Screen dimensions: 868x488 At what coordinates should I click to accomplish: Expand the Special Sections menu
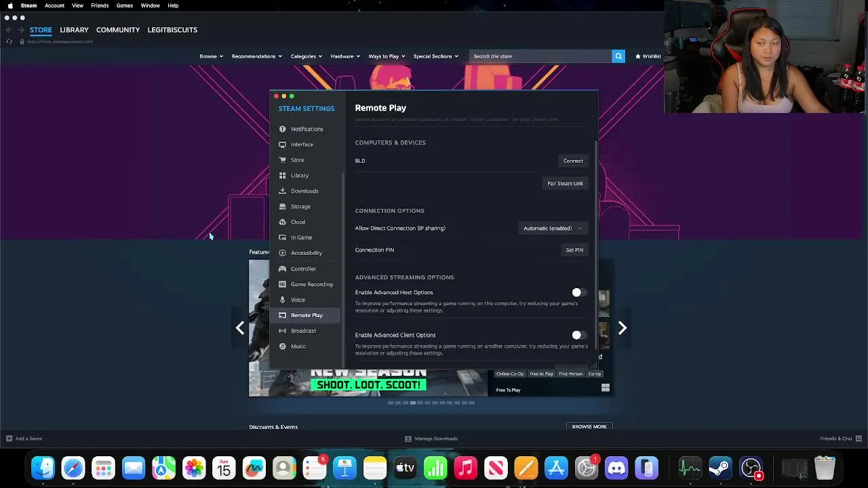click(x=436, y=56)
